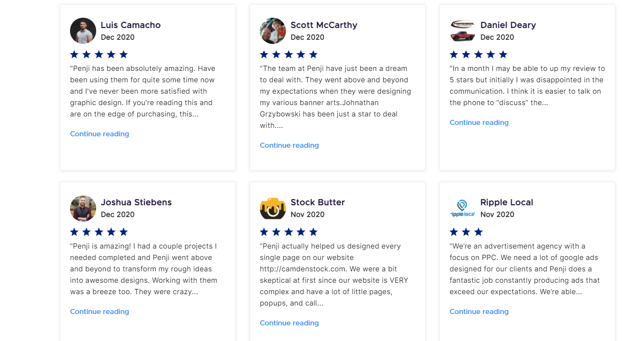Viewport: 644px width, 341px height.
Task: Click the Stock Butter logo icon
Action: [273, 208]
